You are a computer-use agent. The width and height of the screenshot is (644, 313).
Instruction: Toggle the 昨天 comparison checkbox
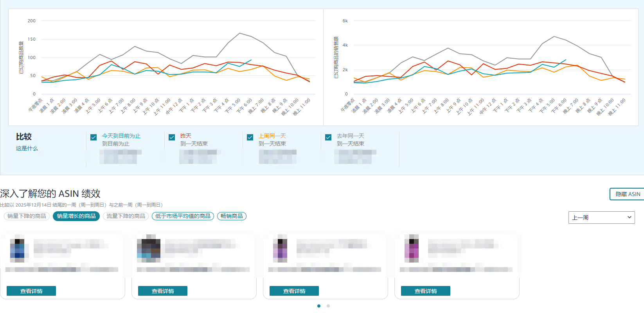click(172, 137)
